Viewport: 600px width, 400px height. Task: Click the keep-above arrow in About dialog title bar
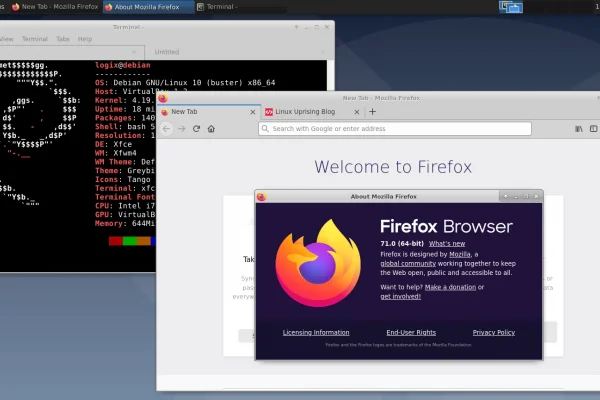click(x=505, y=196)
